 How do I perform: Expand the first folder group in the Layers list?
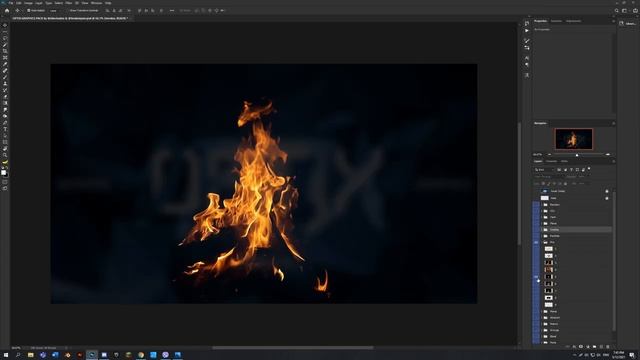542,204
